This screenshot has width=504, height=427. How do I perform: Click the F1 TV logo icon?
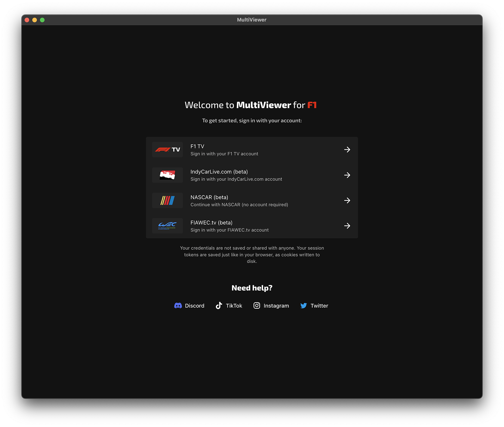pos(167,149)
